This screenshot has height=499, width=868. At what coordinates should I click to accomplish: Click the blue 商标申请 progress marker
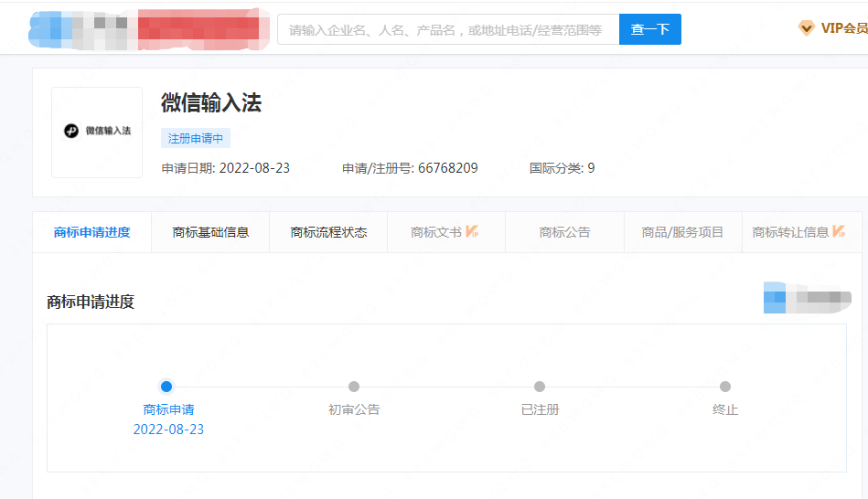[x=166, y=387]
